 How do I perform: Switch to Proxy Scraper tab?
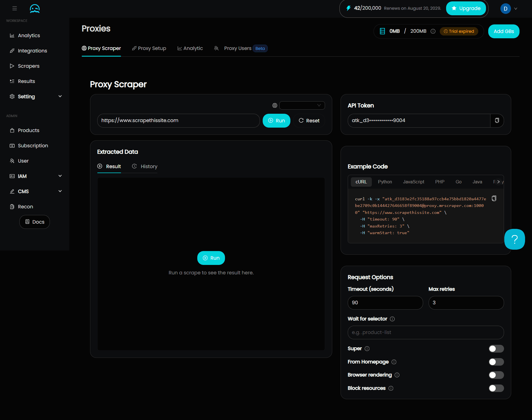pos(101,49)
